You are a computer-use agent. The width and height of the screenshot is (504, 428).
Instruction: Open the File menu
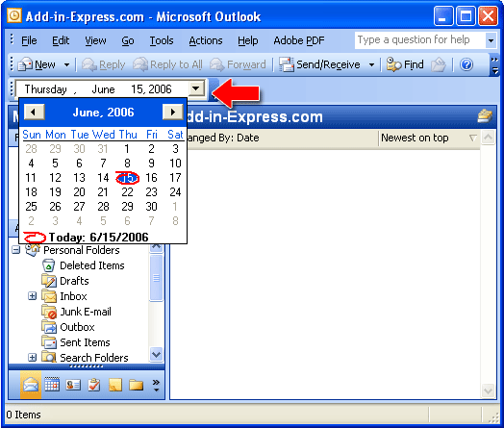29,40
